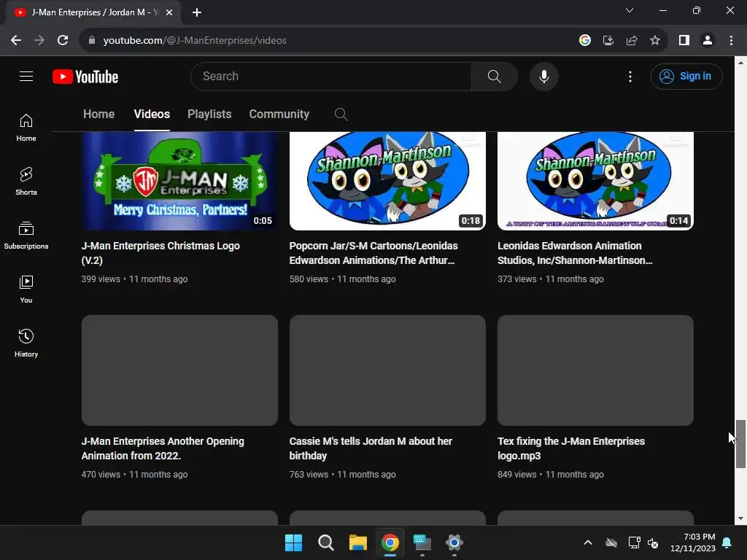Open the 0:18 Popcorn Jar video thumbnail
This screenshot has width=747, height=560.
click(387, 181)
